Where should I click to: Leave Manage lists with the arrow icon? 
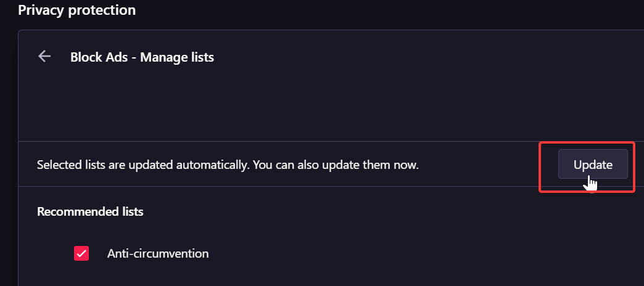coord(44,56)
